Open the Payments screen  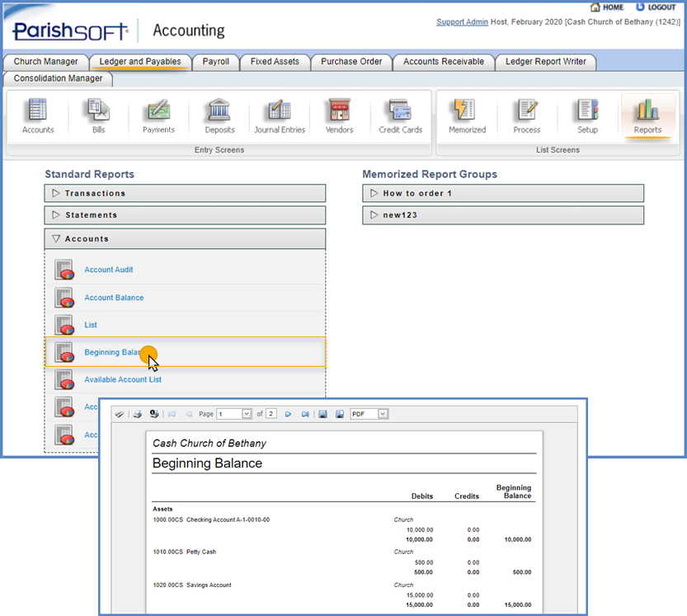coord(158,115)
